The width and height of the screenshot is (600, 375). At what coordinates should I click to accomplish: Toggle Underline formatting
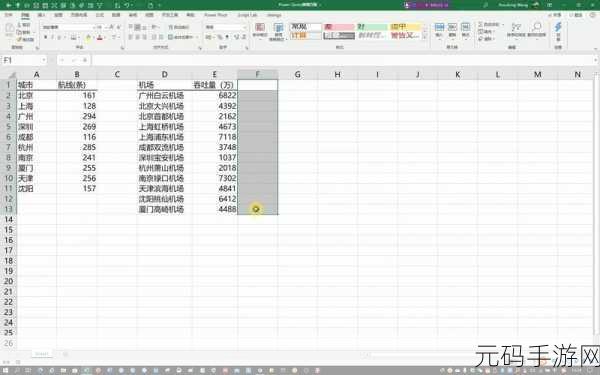tap(60, 38)
